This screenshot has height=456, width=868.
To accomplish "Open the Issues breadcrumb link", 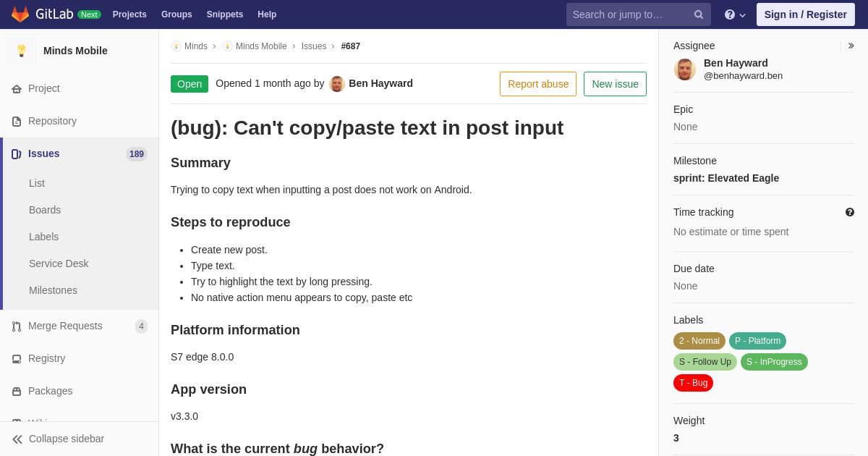I will point(314,46).
